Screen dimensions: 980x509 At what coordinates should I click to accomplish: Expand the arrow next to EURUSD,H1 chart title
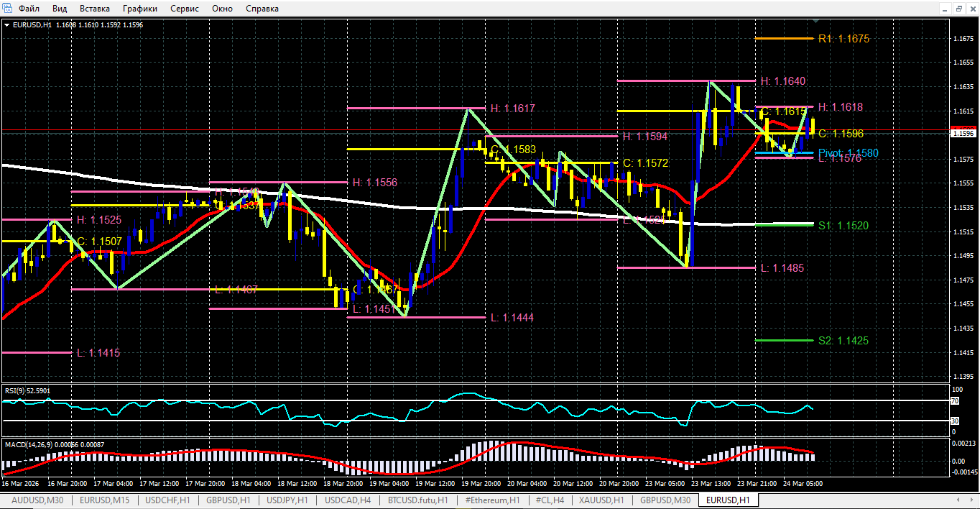coord(7,24)
